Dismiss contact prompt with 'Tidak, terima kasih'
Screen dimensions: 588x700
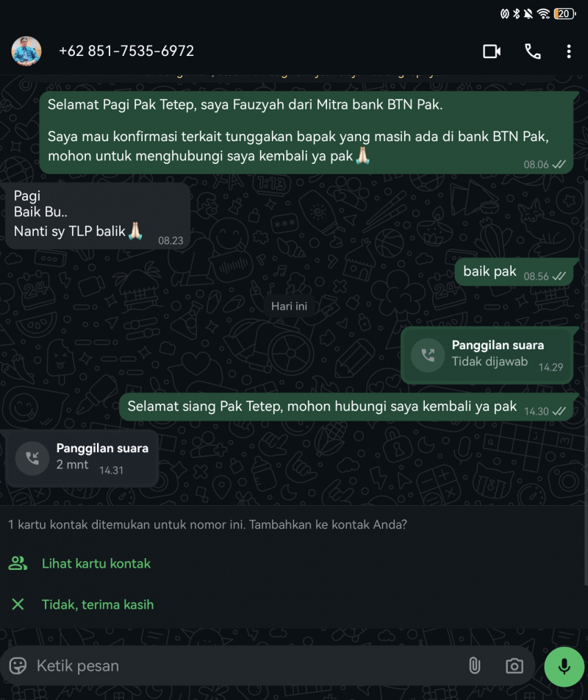[97, 604]
